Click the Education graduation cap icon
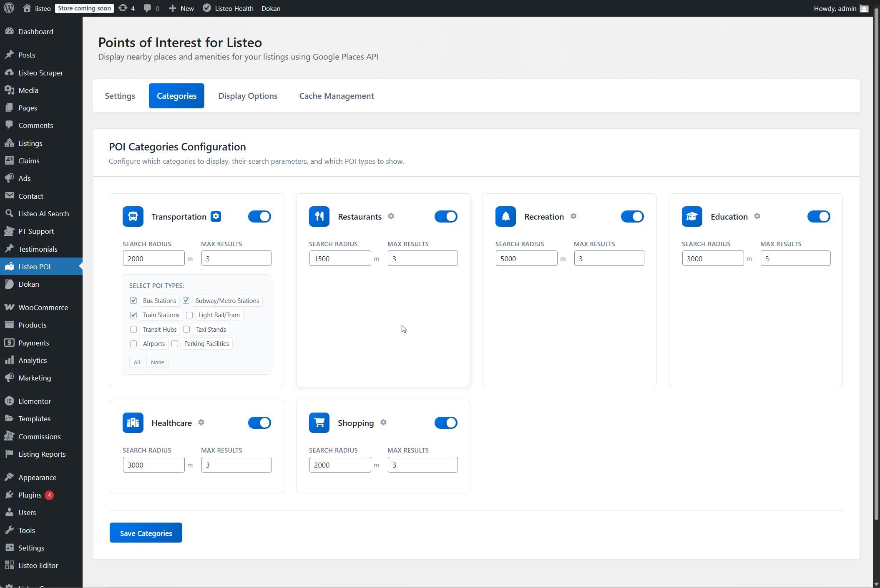The image size is (880, 588). pos(692,216)
